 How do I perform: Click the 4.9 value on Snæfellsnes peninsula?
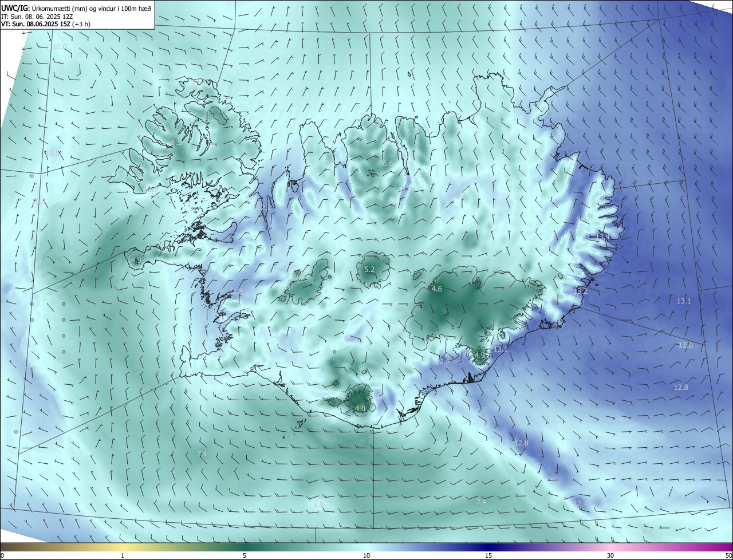point(136,261)
